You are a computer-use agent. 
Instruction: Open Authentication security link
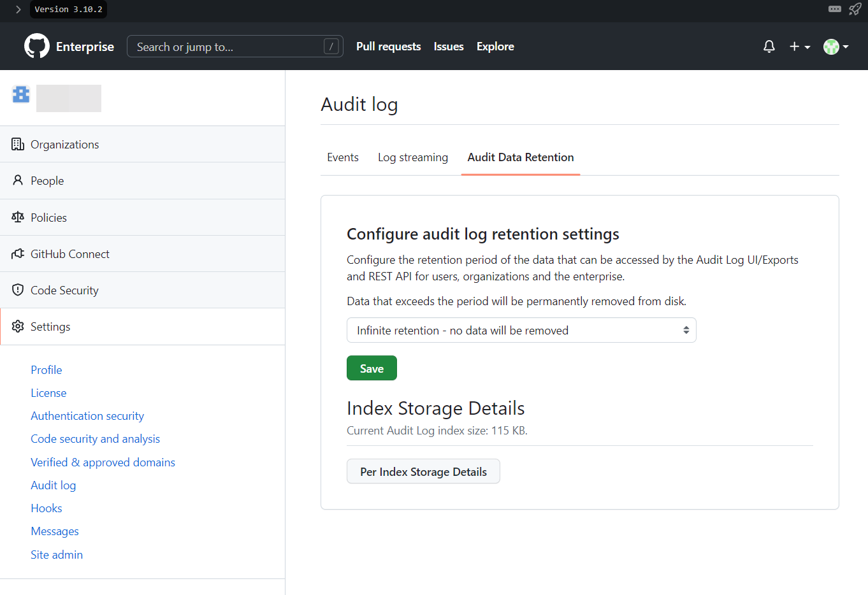point(87,416)
